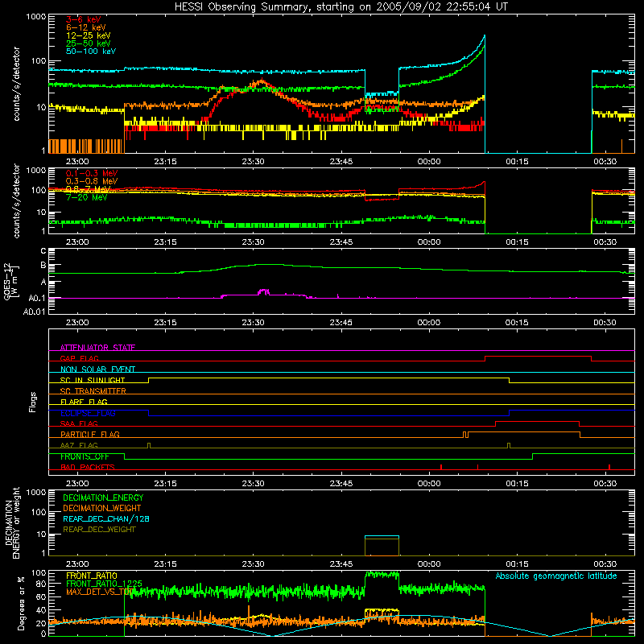The width and height of the screenshot is (644, 644).
Task: Click the '6-12 keV' legend label
Action: pos(86,27)
